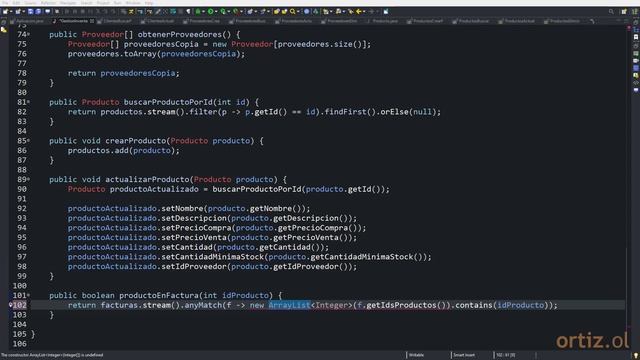Click the overview ruler beside the editor
The height and width of the screenshot is (360, 640).
[x=629, y=188]
